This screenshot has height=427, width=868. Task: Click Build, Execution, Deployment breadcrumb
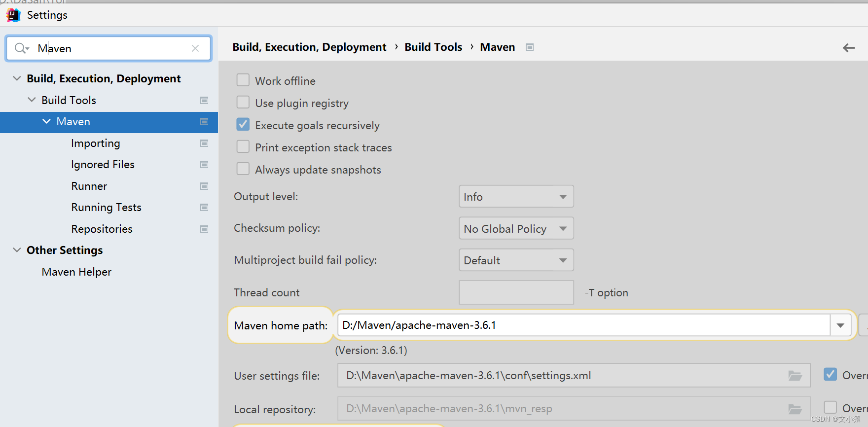(x=309, y=47)
